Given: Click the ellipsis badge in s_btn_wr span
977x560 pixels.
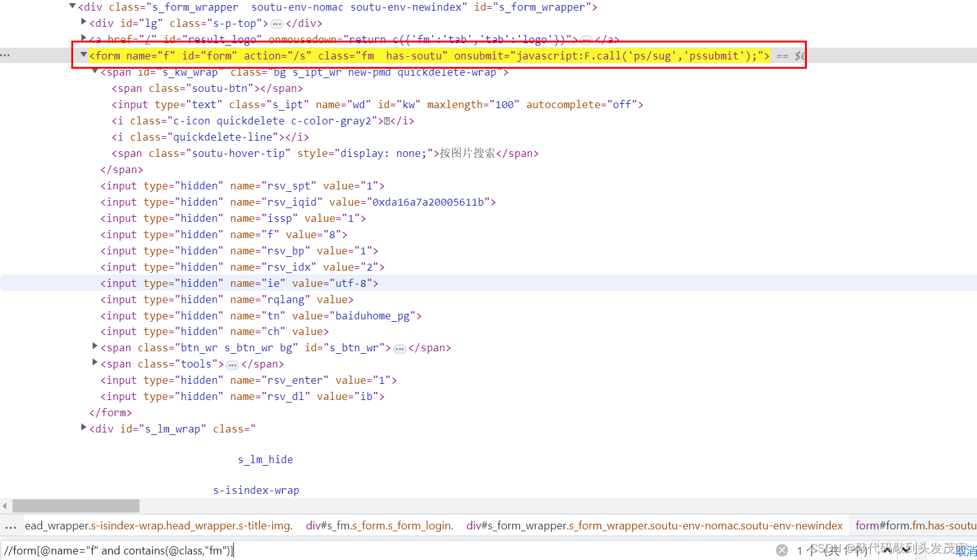Looking at the screenshot, I should click(400, 349).
